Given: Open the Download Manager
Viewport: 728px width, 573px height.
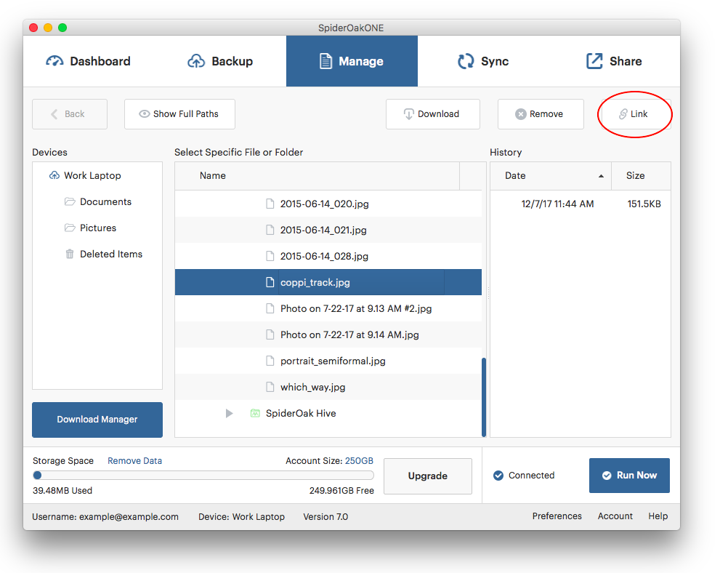Looking at the screenshot, I should pyautogui.click(x=97, y=420).
